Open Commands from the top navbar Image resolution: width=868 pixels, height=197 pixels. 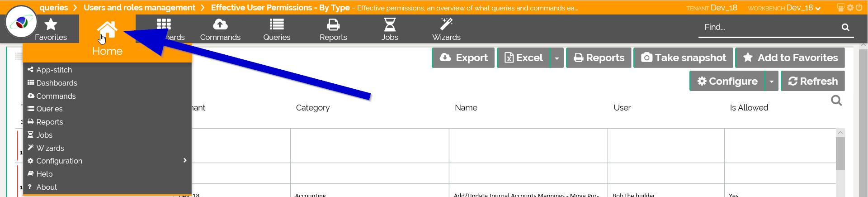pyautogui.click(x=220, y=29)
